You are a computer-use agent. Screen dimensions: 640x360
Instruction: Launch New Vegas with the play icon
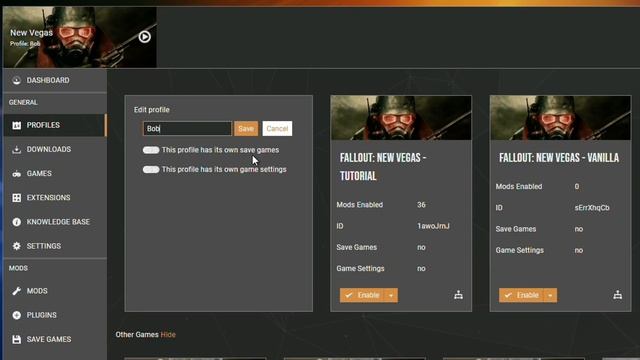pyautogui.click(x=144, y=37)
